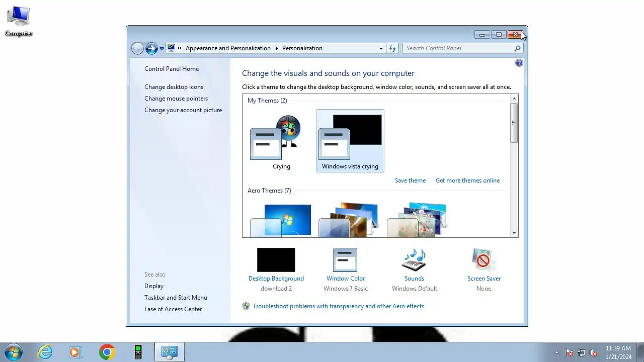
Task: Click the Save theme link
Action: point(410,180)
